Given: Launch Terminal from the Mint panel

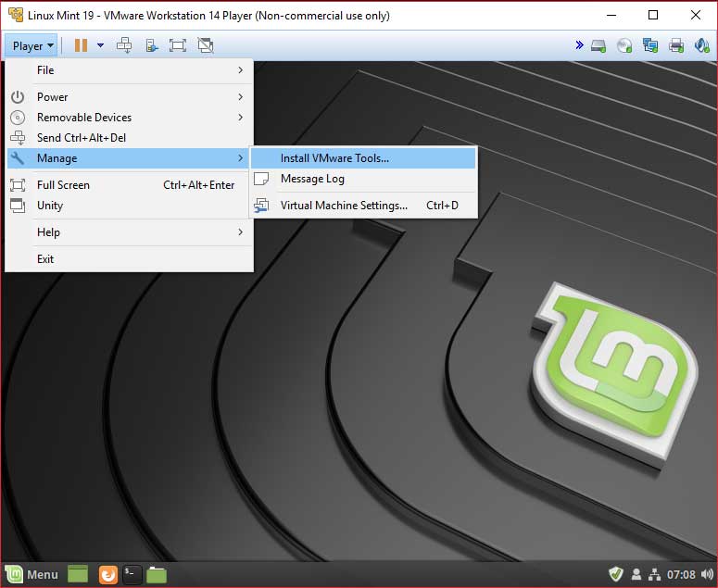Looking at the screenshot, I should point(132,574).
